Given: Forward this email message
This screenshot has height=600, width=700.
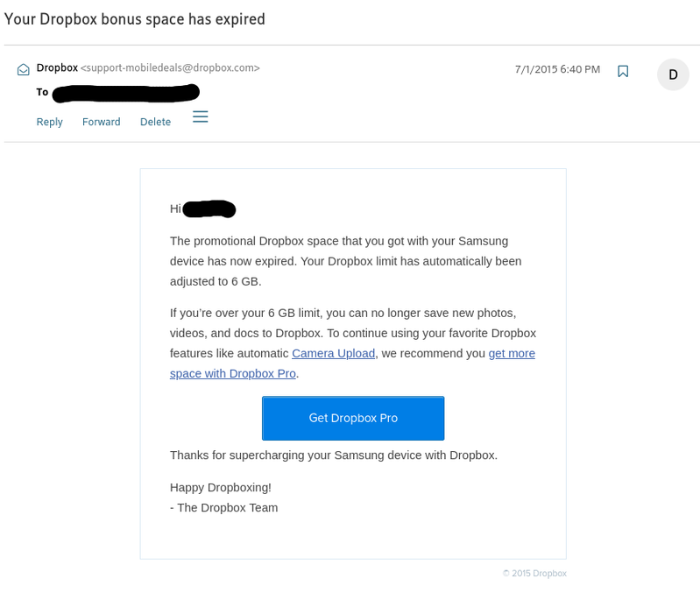Looking at the screenshot, I should coord(102,122).
